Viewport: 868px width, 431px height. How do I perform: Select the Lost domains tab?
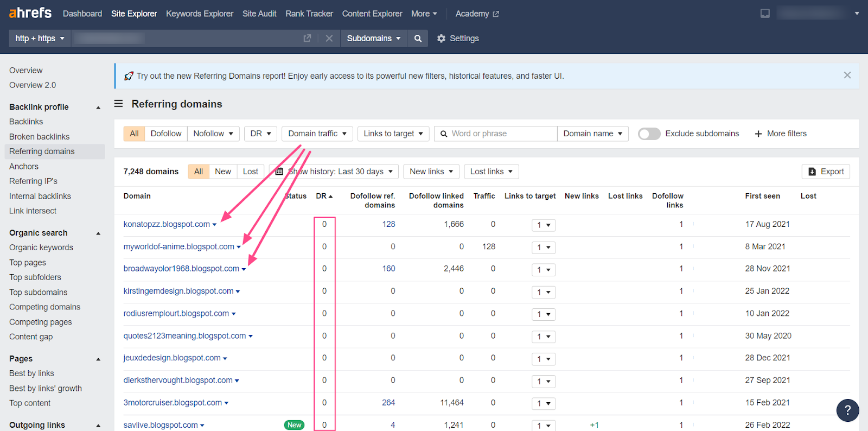(251, 172)
